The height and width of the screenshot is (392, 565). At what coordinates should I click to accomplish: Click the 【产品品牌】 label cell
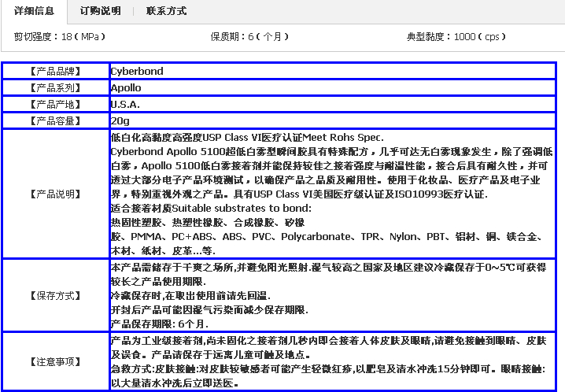pyautogui.click(x=56, y=71)
